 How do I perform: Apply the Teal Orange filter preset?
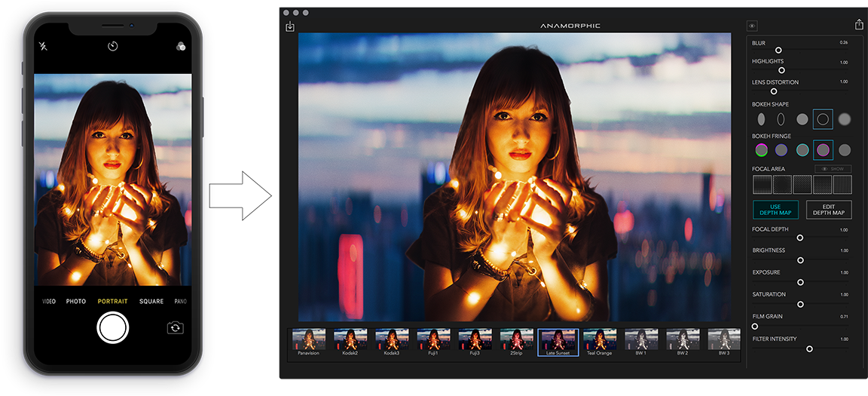tap(599, 342)
